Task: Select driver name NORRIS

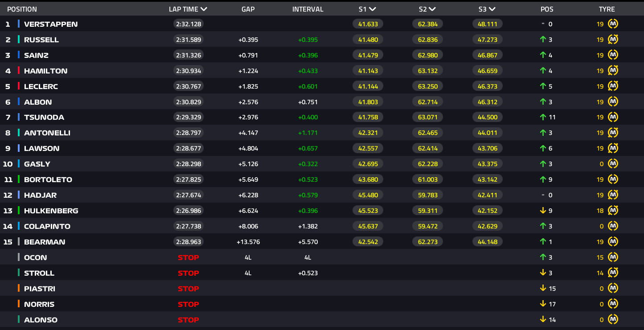Action: 39,304
